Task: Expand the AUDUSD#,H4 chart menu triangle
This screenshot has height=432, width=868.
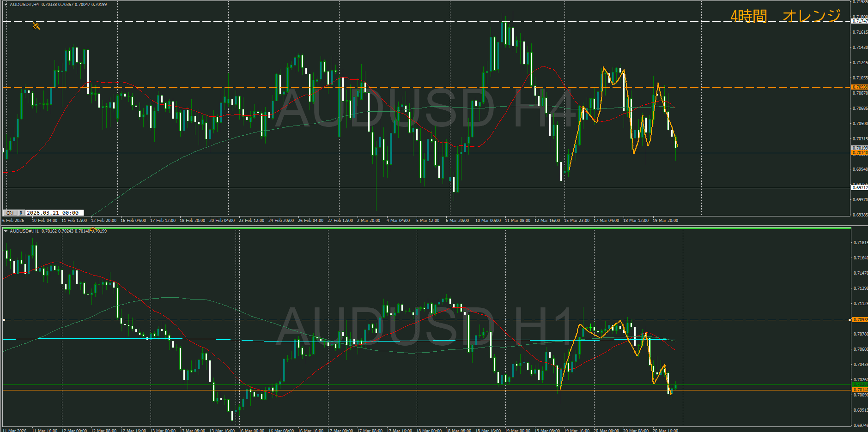Action: [6, 5]
